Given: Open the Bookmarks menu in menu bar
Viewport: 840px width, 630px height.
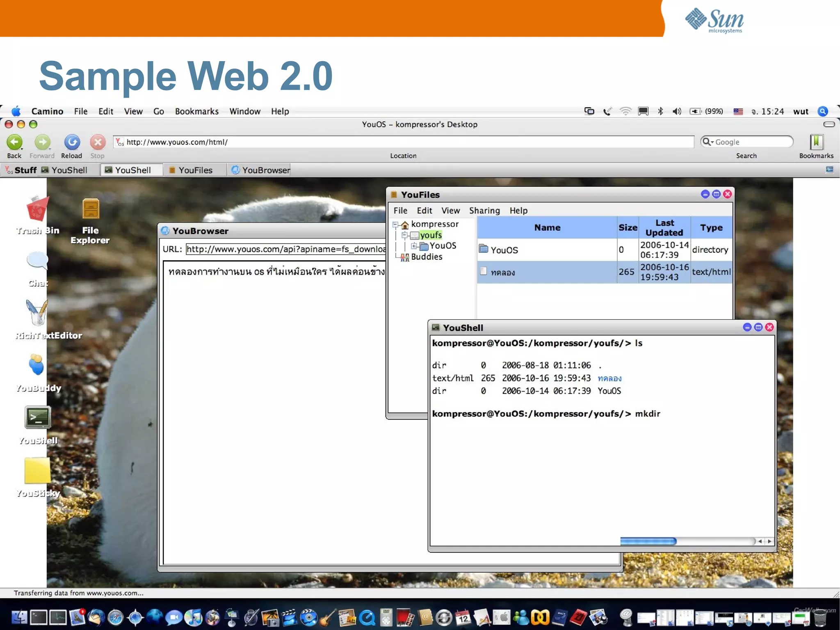Looking at the screenshot, I should click(x=196, y=111).
